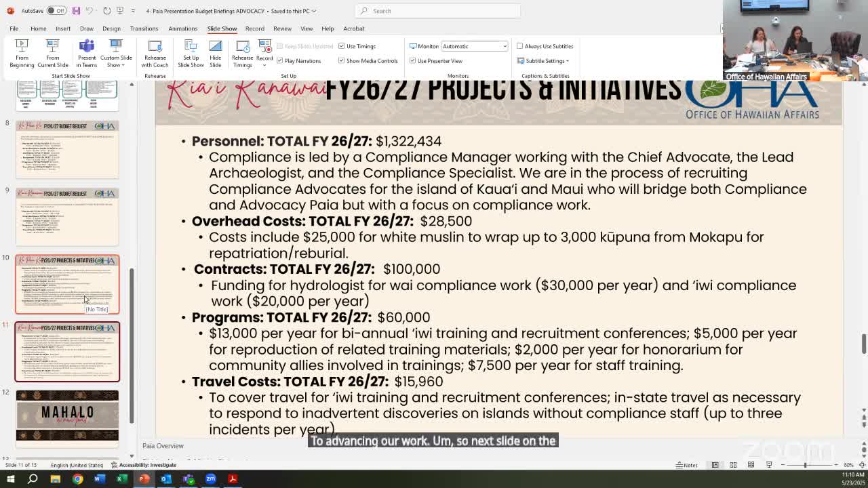Uncheck Use Timings checkbox
Viewport: 868px width, 488px height.
pyautogui.click(x=342, y=46)
